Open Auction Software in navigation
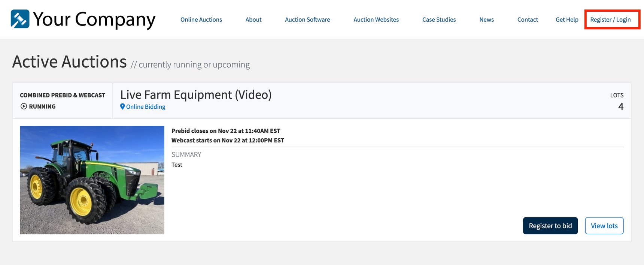This screenshot has width=644, height=265. (x=307, y=19)
